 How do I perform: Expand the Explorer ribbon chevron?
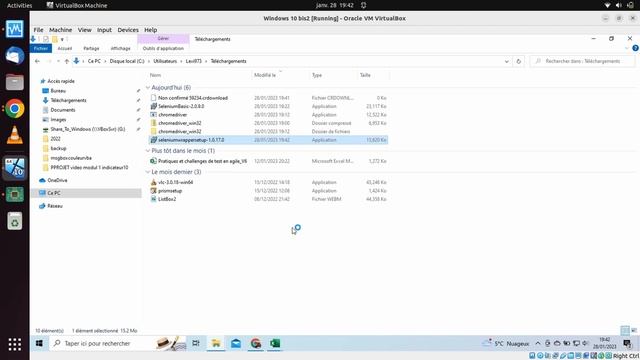(627, 48)
